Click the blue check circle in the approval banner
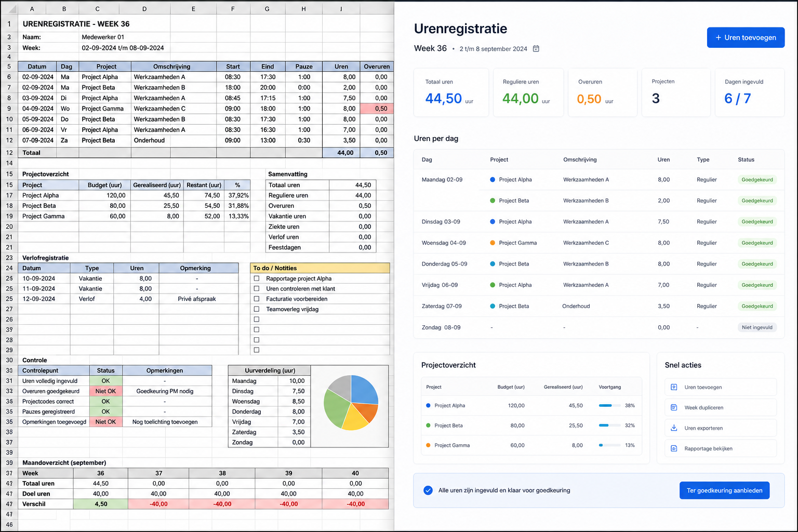This screenshot has height=532, width=798. pos(428,490)
